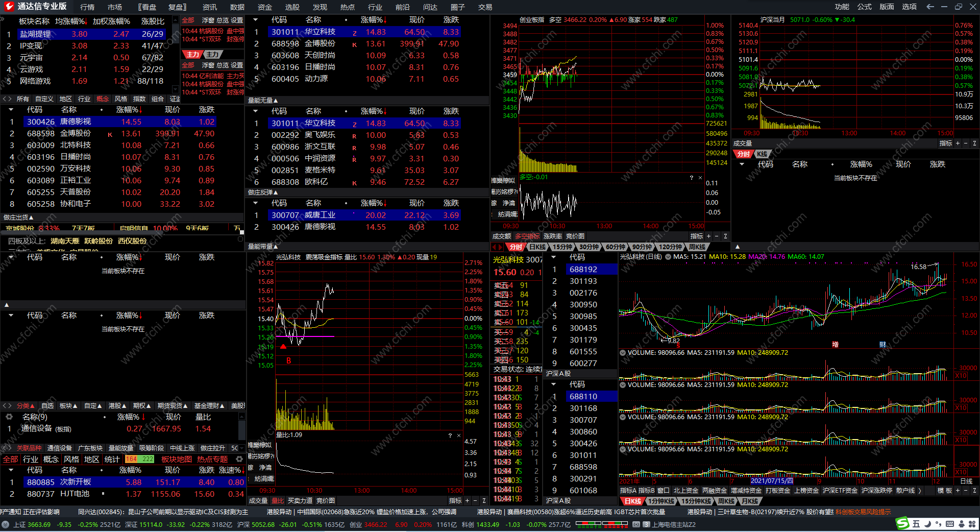Click the soft keyboard icon on the IME bar

click(950, 524)
